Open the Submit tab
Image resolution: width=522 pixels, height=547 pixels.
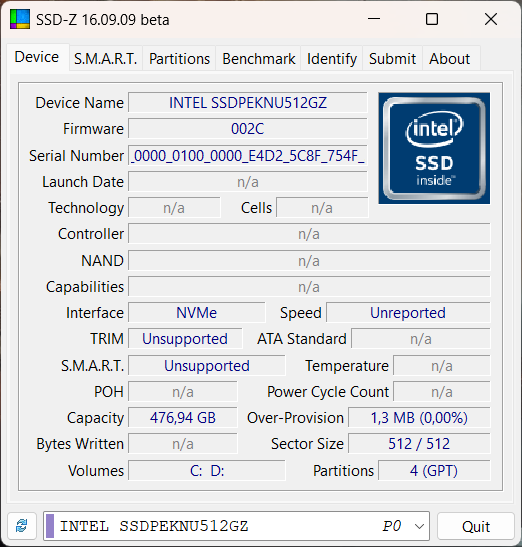[x=393, y=59]
